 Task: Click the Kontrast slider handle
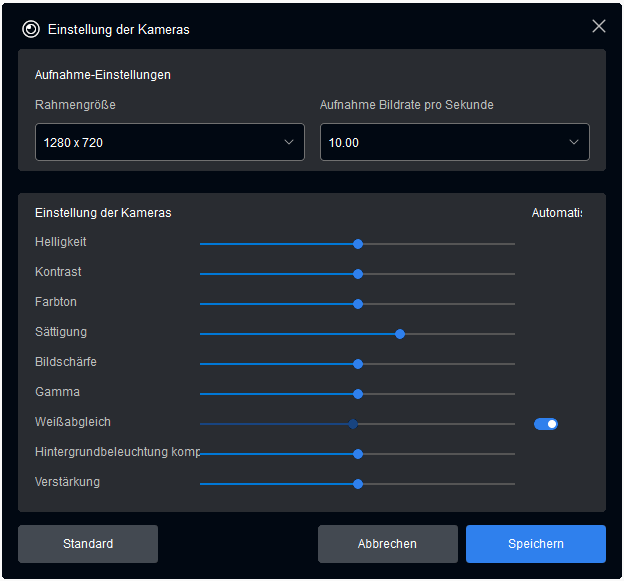(x=358, y=274)
